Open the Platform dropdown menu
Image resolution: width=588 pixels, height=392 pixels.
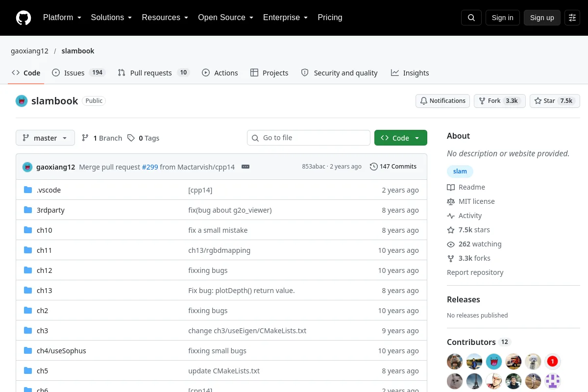62,18
